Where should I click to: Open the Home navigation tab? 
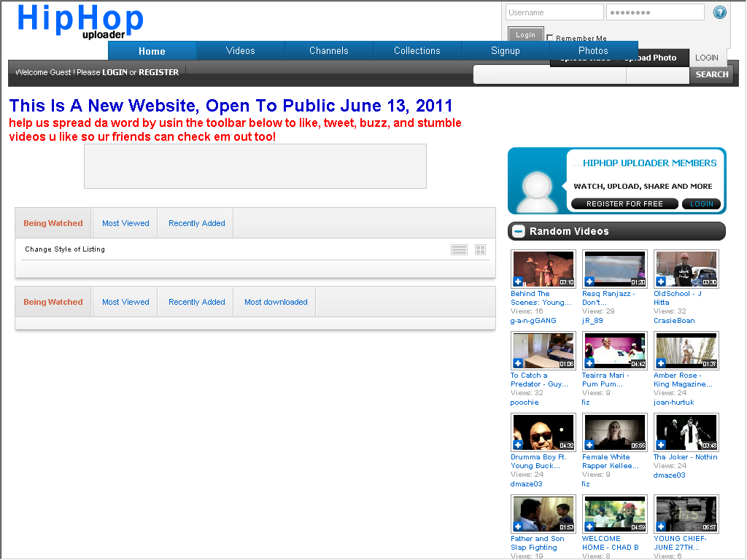tap(152, 51)
